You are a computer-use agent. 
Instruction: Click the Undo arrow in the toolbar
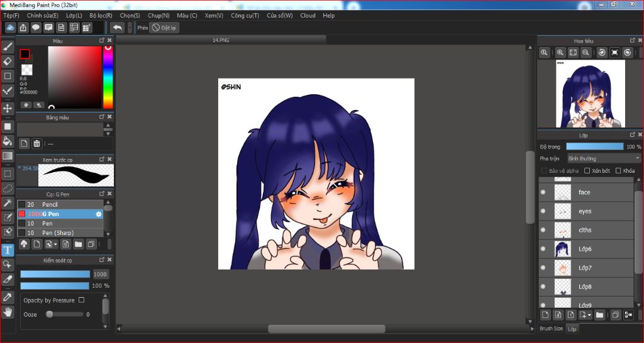118,28
